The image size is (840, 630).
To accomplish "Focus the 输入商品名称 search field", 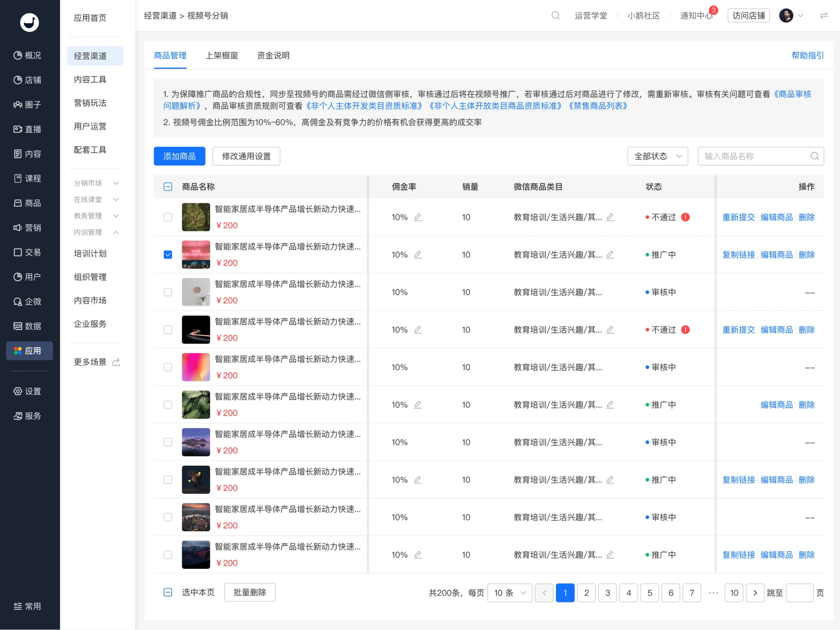I will [x=761, y=157].
